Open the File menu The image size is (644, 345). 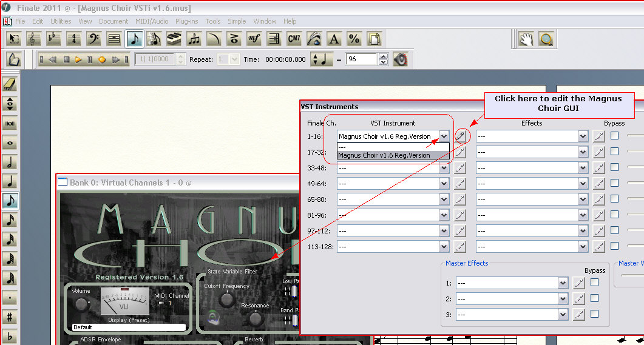tap(20, 21)
